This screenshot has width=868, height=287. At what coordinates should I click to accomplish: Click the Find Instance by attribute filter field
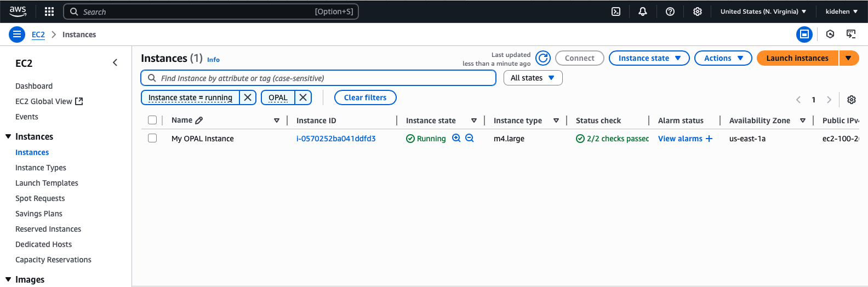point(318,78)
